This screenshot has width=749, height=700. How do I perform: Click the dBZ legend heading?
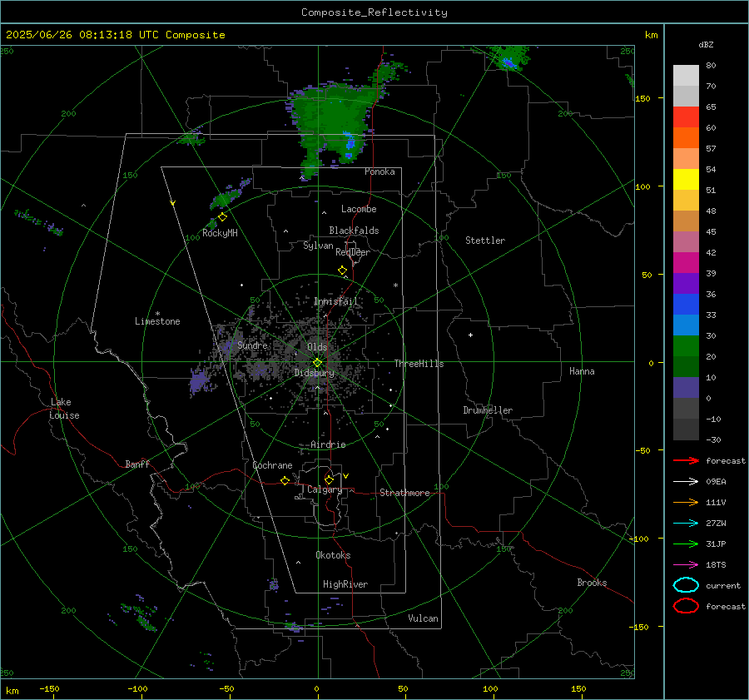pos(706,44)
